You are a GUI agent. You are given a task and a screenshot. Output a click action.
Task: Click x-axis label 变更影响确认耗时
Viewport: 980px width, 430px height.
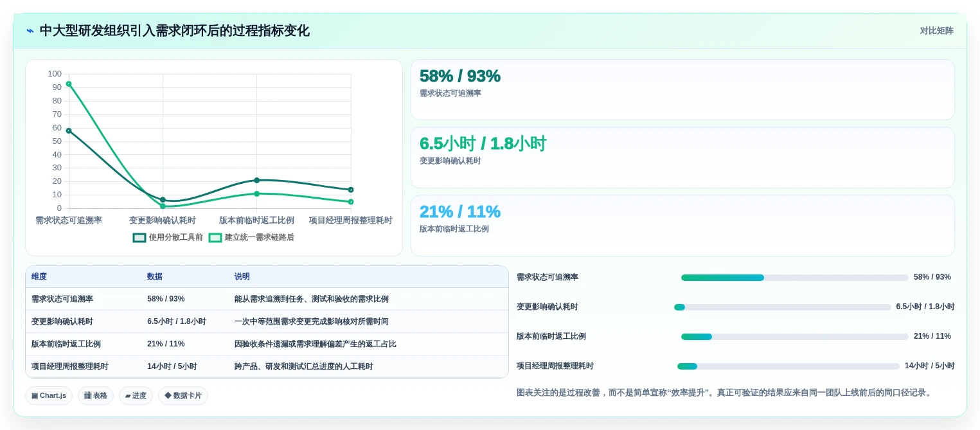(x=163, y=220)
